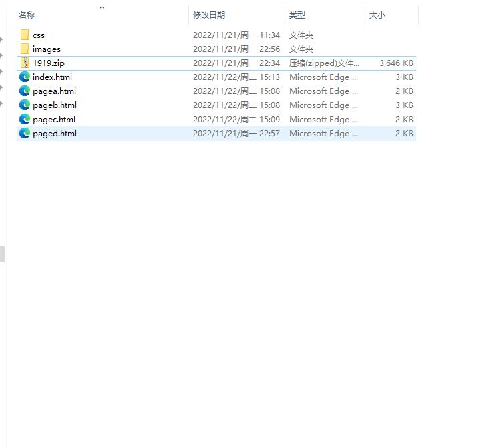The width and height of the screenshot is (489, 448).
Task: Select the images folder icon
Action: click(x=25, y=49)
